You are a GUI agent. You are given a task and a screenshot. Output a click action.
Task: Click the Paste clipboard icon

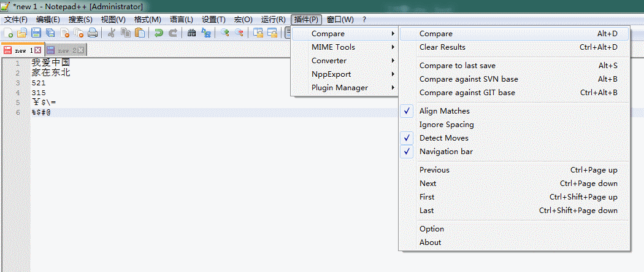pos(140,33)
